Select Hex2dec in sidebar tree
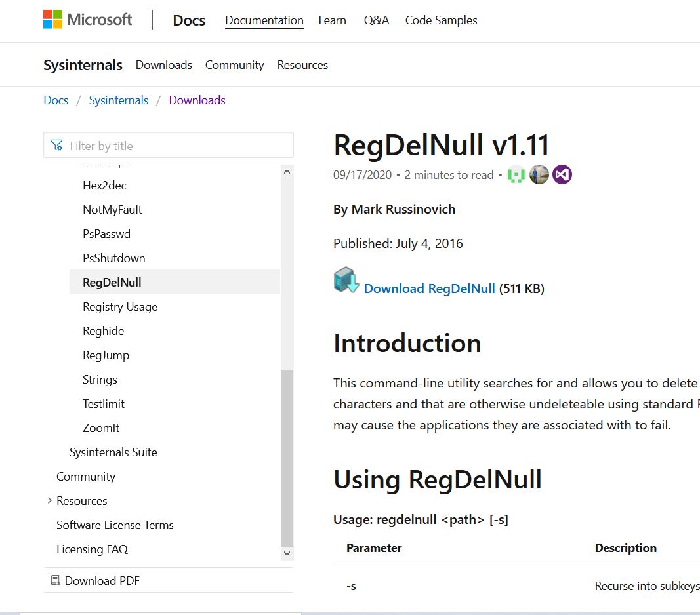Screen dimensions: 700x615 [104, 185]
